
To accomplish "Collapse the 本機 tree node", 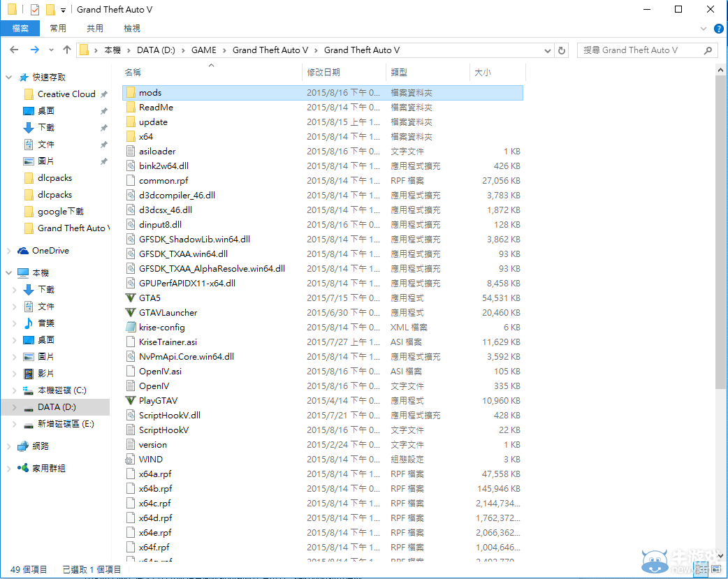I will (8, 273).
